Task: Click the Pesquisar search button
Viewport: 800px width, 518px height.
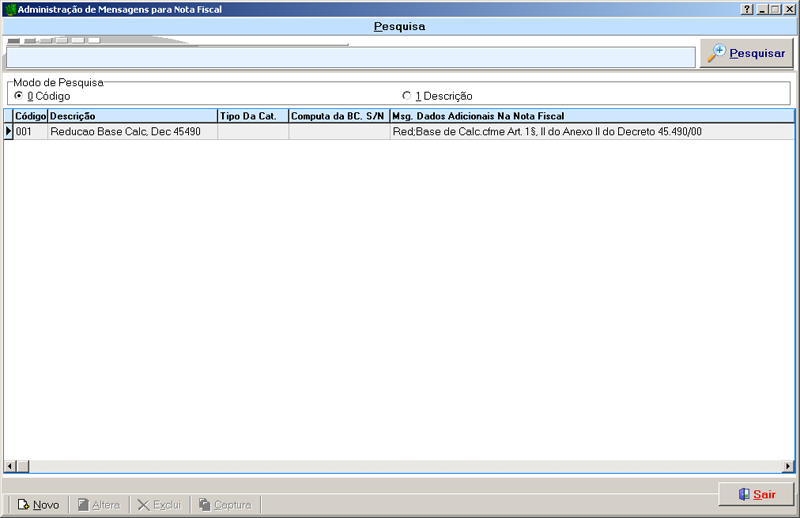Action: tap(747, 54)
